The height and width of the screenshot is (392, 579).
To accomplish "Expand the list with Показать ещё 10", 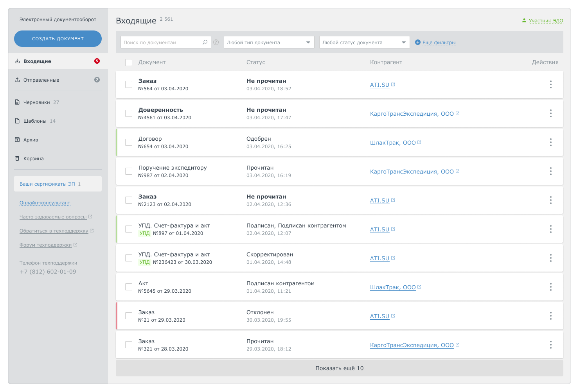I will click(339, 368).
